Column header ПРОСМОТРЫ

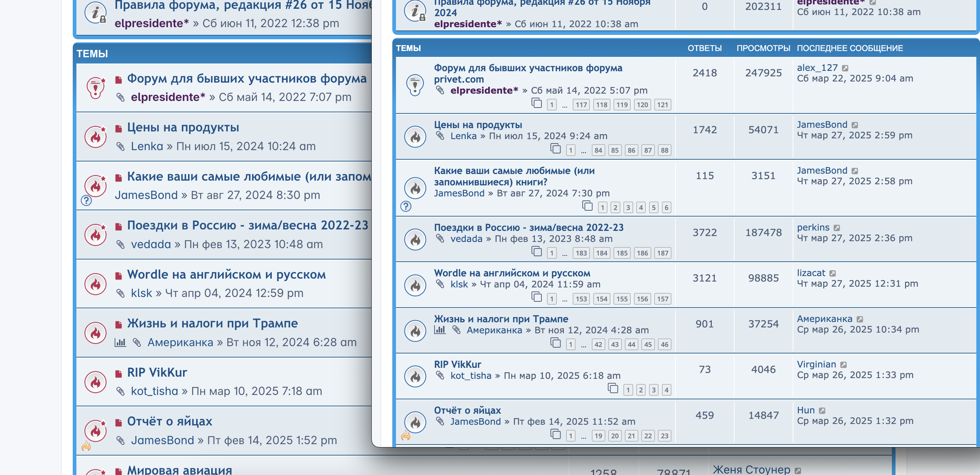tap(763, 48)
